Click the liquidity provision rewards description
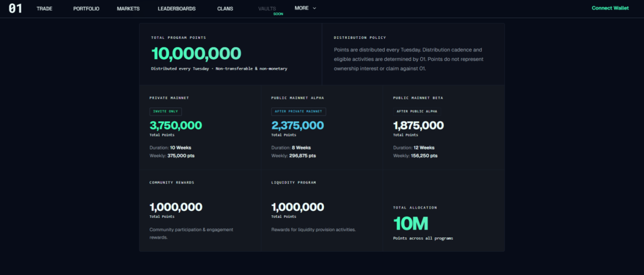The width and height of the screenshot is (644, 275). [313, 230]
